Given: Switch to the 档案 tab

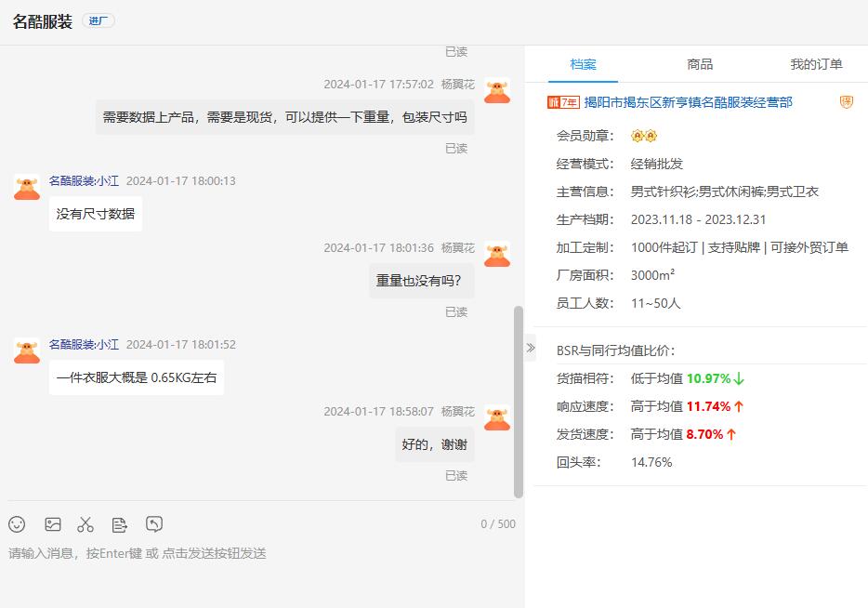Looking at the screenshot, I should (584, 64).
